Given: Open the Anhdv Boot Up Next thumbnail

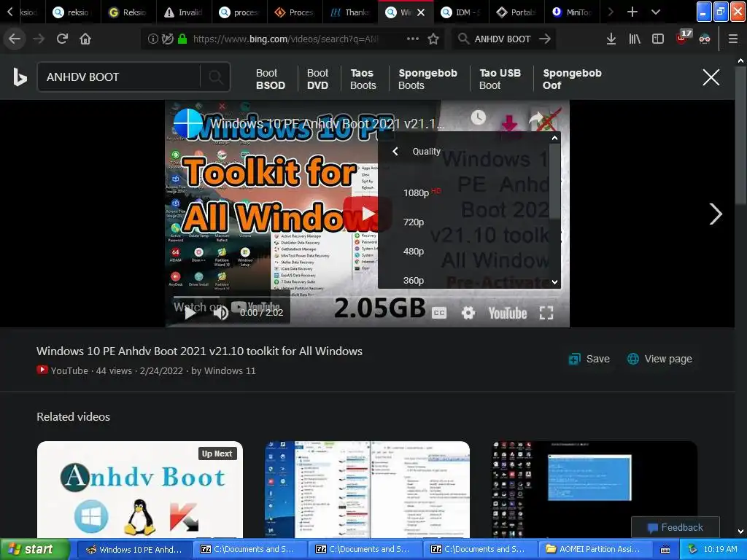Looking at the screenshot, I should (140, 490).
